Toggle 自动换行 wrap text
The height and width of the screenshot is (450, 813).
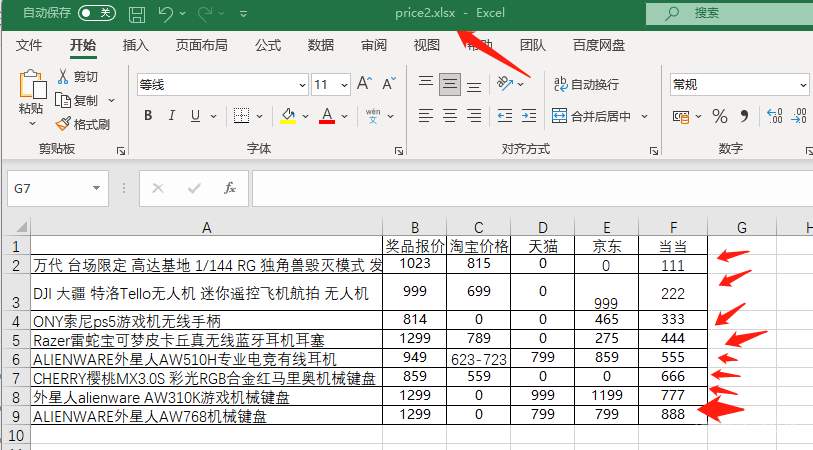pos(586,85)
